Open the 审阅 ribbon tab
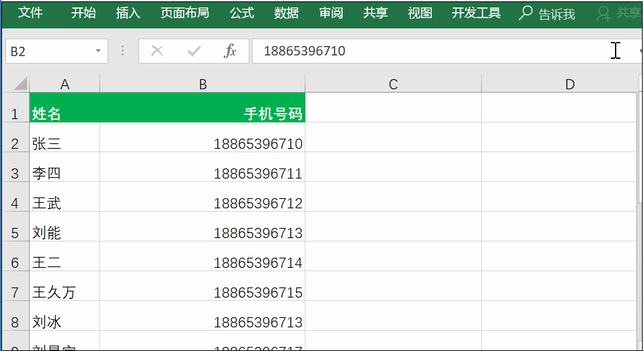Screen dimensions: 644x351 [331, 13]
